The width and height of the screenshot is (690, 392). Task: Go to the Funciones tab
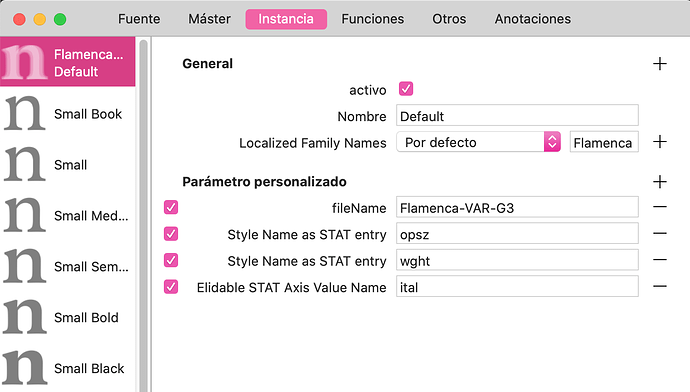click(373, 19)
